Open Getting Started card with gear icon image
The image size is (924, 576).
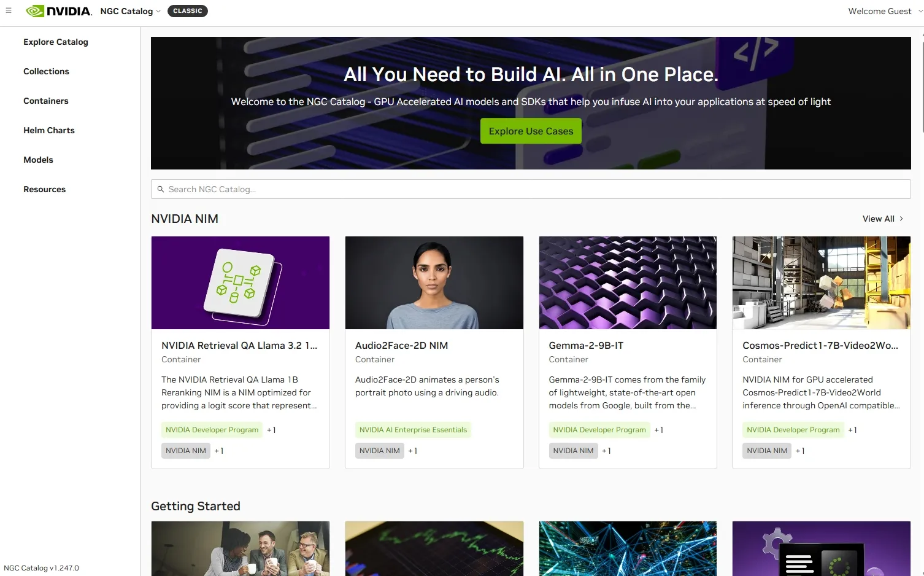(x=822, y=548)
